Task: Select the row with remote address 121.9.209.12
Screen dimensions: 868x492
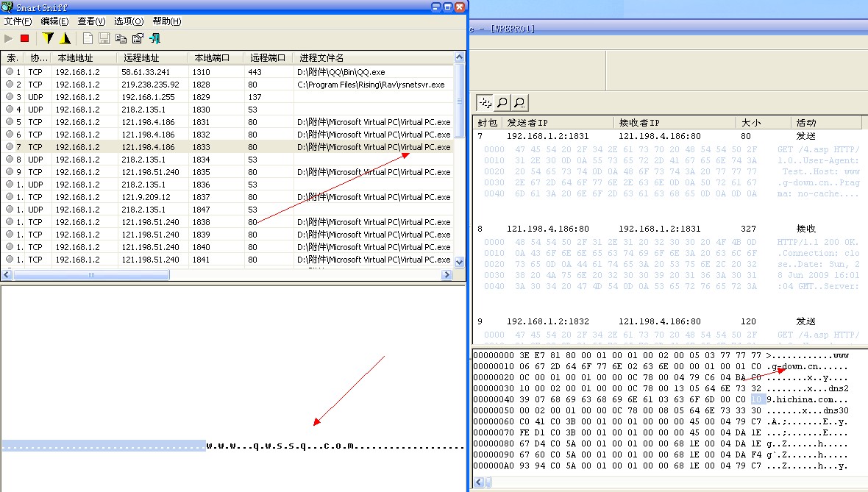Action: point(227,197)
